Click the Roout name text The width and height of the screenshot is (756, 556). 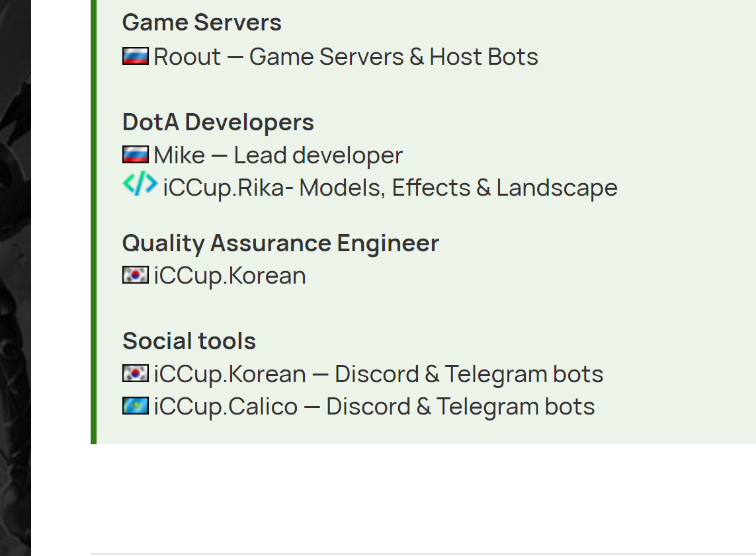tap(187, 57)
